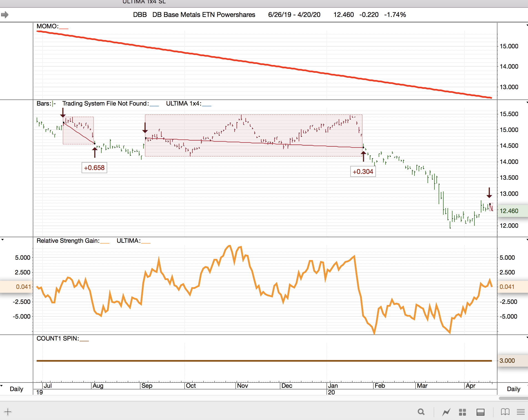Click the Feb month label on time axis
The image size is (528, 420).
point(380,386)
